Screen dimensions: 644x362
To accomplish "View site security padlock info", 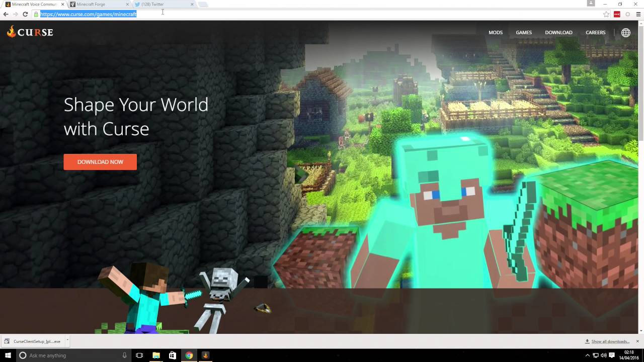I will coord(36,14).
